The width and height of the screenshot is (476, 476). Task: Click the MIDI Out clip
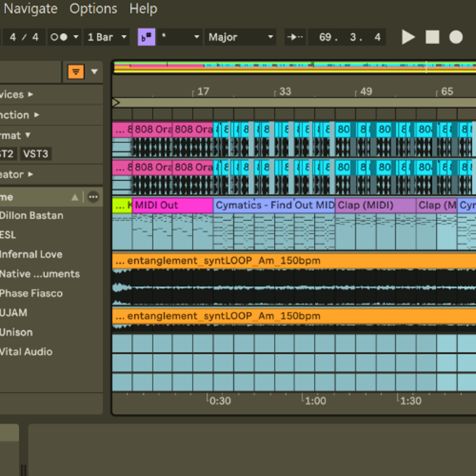(x=172, y=205)
